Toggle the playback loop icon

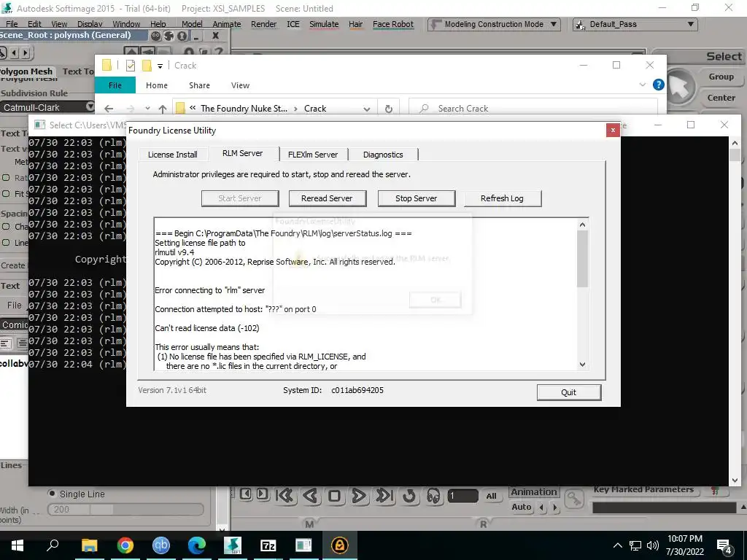point(409,496)
